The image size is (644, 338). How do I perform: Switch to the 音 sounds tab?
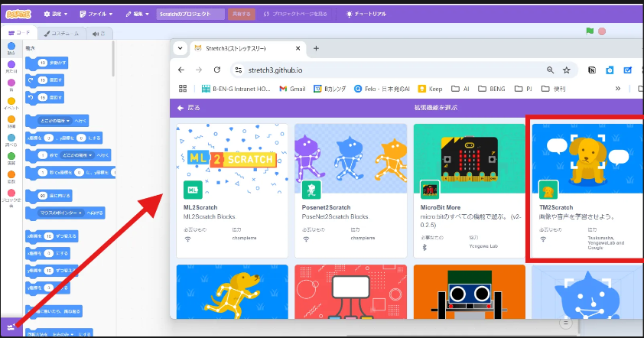(x=99, y=34)
